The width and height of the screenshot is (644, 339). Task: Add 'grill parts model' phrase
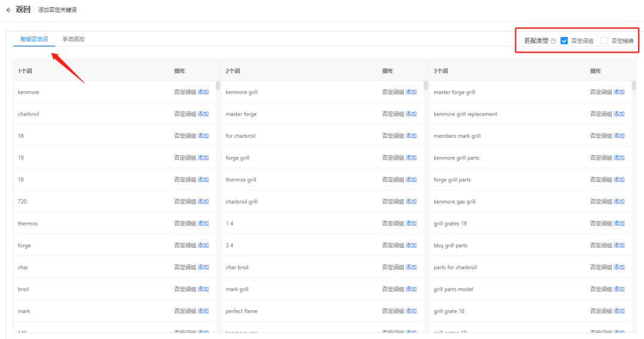(x=619, y=289)
